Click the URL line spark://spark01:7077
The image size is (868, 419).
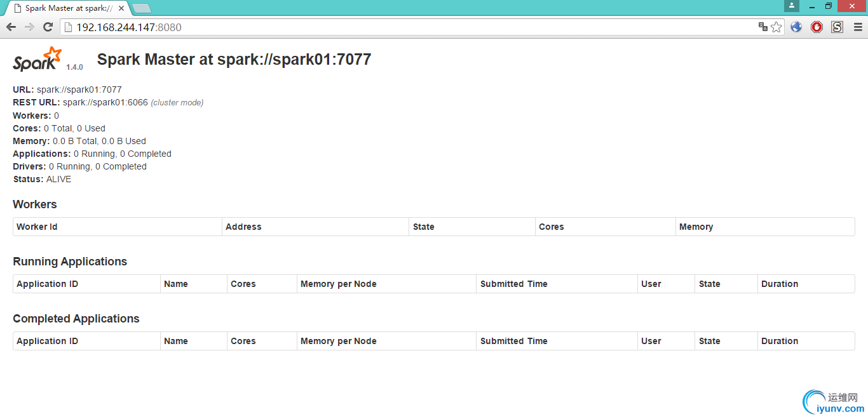pyautogui.click(x=67, y=90)
